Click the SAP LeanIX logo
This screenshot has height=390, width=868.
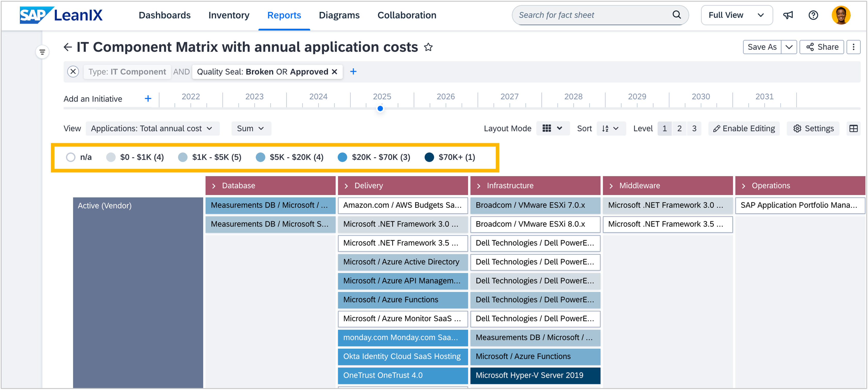(x=61, y=15)
